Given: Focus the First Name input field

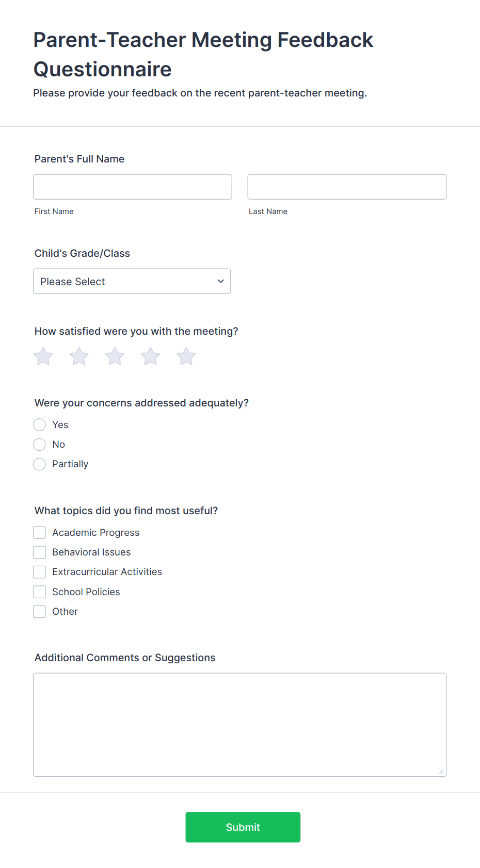Looking at the screenshot, I should [132, 187].
